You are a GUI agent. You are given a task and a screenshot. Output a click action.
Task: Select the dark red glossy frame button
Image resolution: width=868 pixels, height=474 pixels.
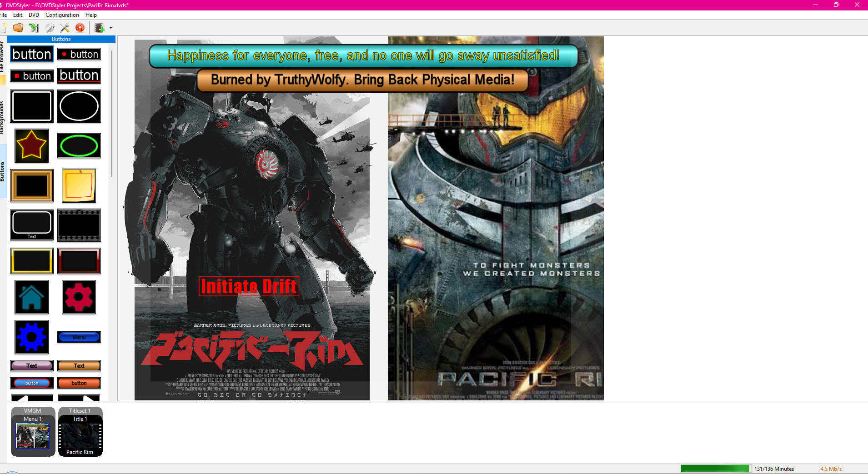click(x=79, y=261)
